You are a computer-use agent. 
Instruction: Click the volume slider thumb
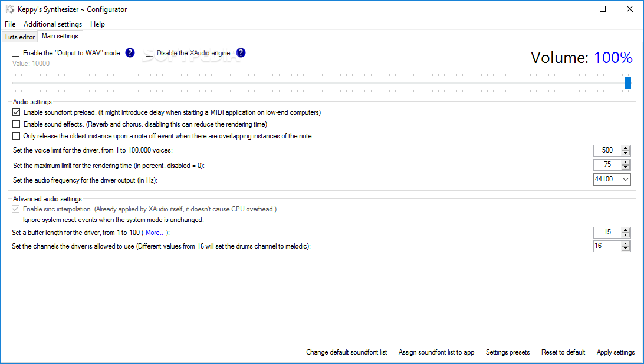(x=628, y=82)
